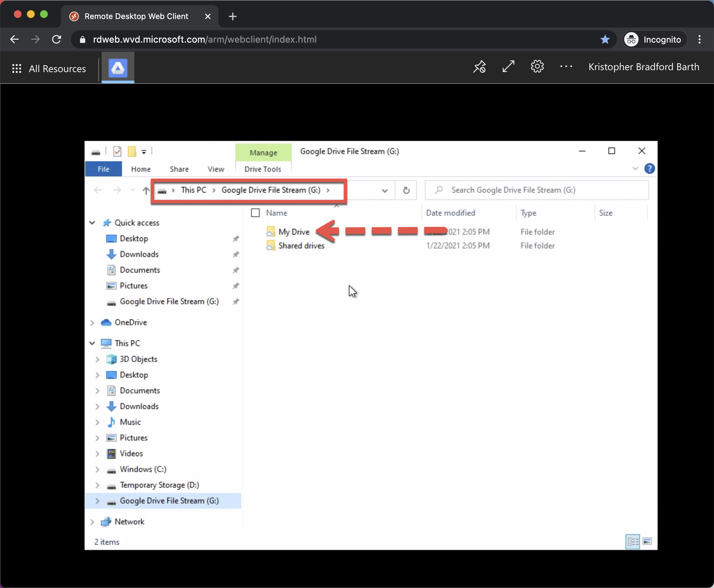Click the All Resources grid icon
714x588 pixels.
coord(17,69)
